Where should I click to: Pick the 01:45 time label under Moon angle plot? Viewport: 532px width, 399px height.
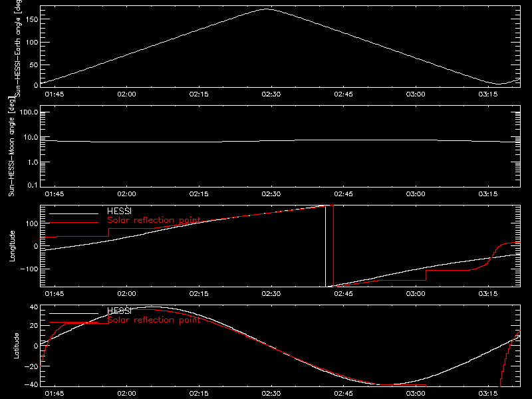click(55, 194)
